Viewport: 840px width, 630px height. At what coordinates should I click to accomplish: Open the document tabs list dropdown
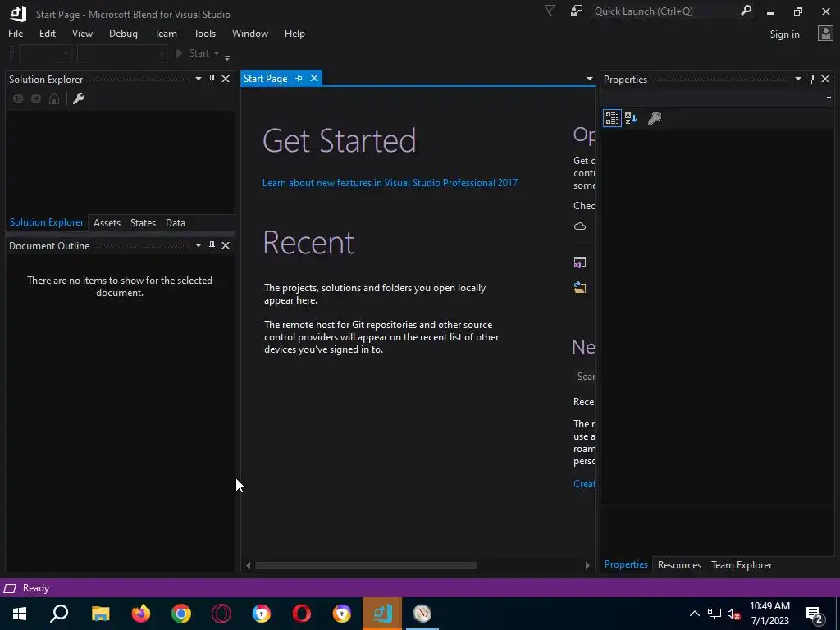click(589, 80)
